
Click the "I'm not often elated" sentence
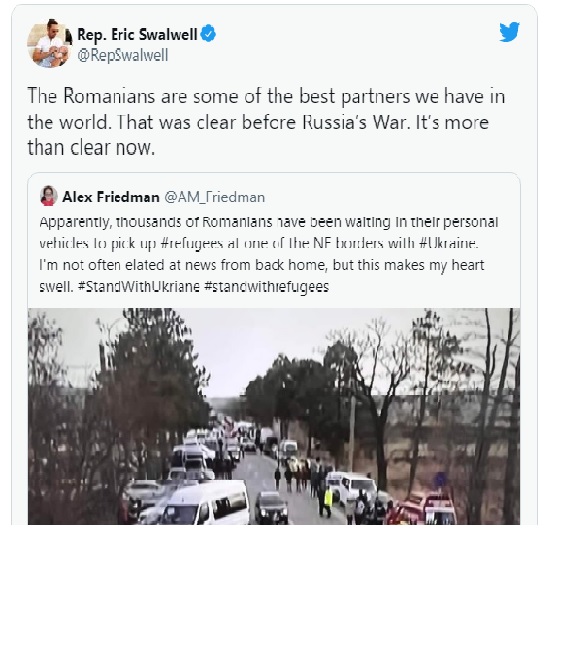262,265
